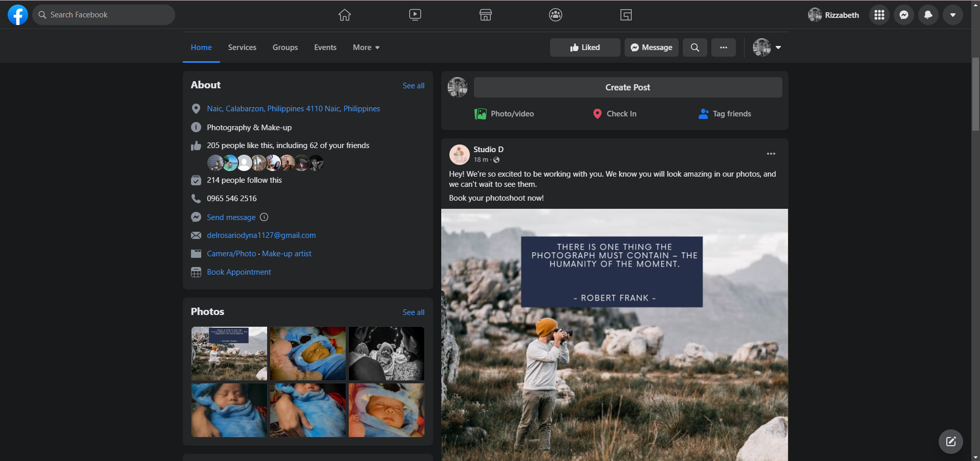Viewport: 980px width, 461px height.
Task: Open the Rizzabeth profile link
Action: pyautogui.click(x=833, y=15)
